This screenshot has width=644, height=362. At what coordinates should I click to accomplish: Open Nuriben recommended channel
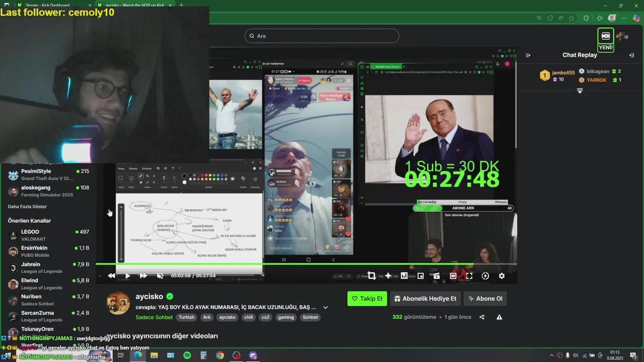[48, 300]
